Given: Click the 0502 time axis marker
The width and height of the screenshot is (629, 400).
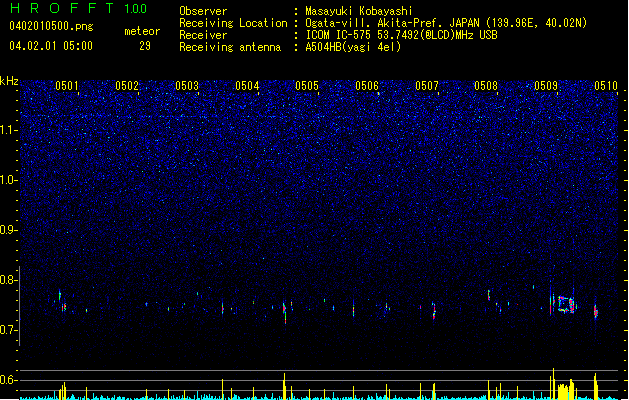Looking at the screenshot, I should tap(127, 86).
